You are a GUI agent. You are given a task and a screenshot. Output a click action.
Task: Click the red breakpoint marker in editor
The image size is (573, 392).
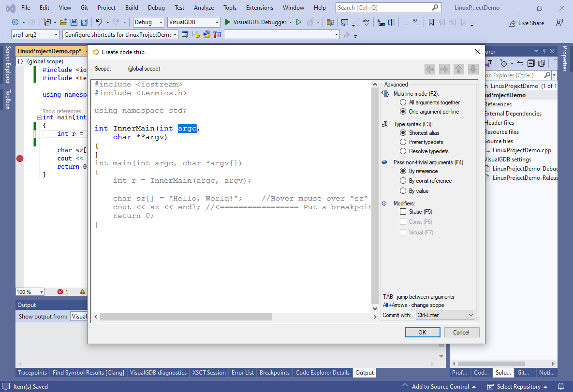[x=20, y=159]
